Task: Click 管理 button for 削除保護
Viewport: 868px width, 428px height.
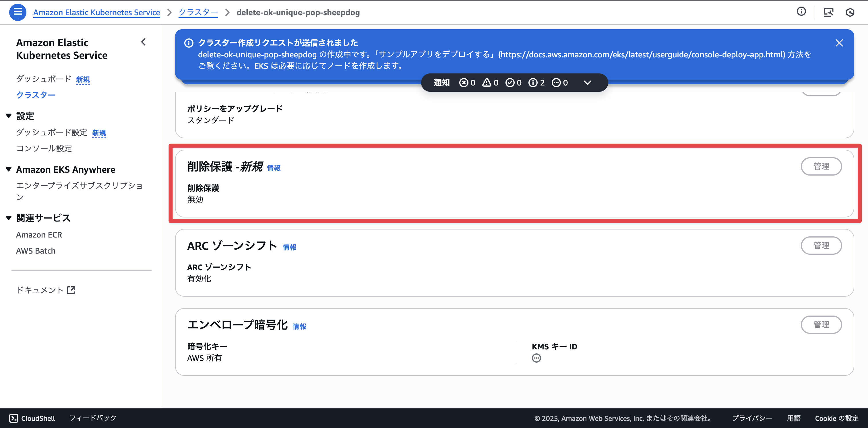Action: (821, 166)
